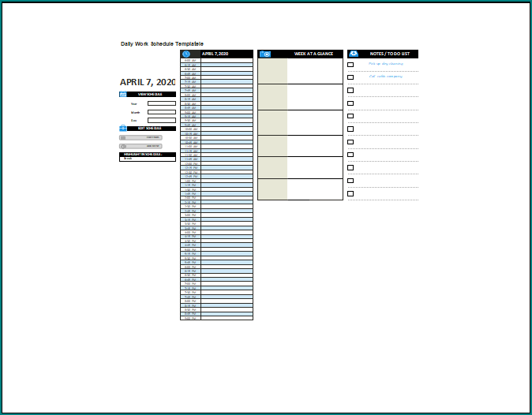Click the WEEK AT A GLANCE heading
This screenshot has height=415, width=532.
click(313, 54)
